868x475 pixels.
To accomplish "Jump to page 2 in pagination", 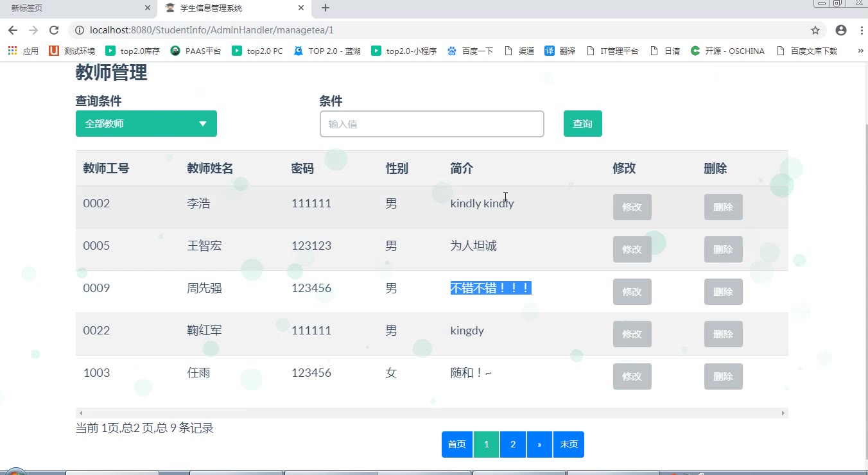I will coord(513,444).
